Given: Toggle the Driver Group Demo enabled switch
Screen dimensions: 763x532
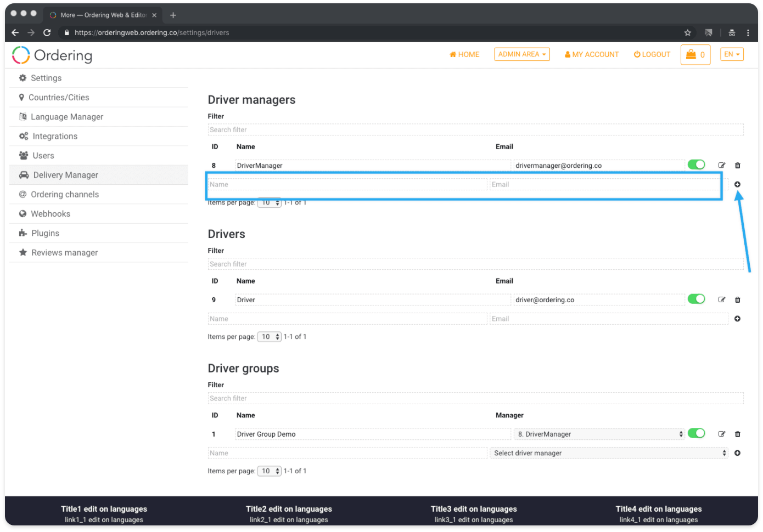Looking at the screenshot, I should [x=697, y=433].
